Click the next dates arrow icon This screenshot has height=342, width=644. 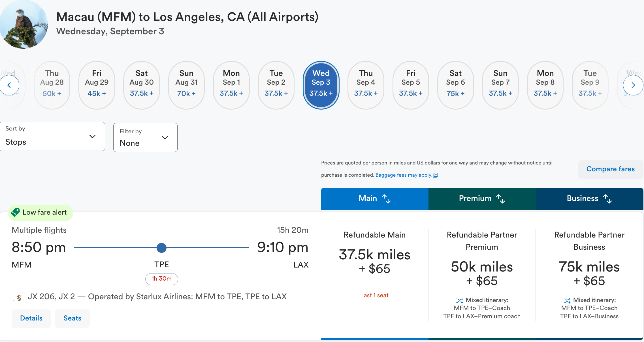click(633, 85)
